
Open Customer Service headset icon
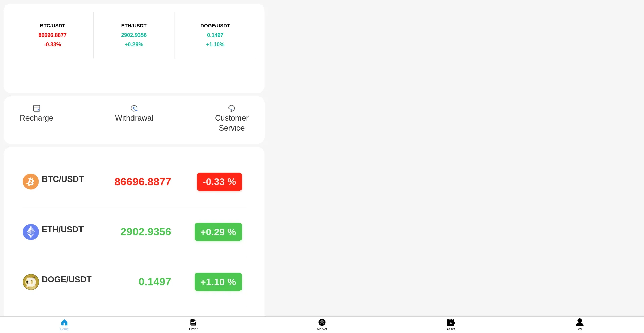pos(231,108)
